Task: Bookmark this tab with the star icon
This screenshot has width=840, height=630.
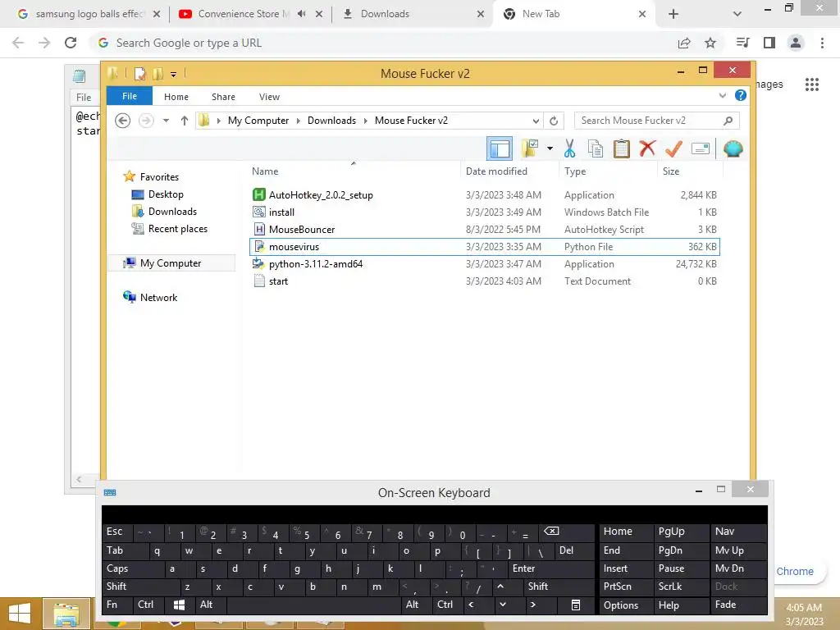Action: [x=710, y=43]
